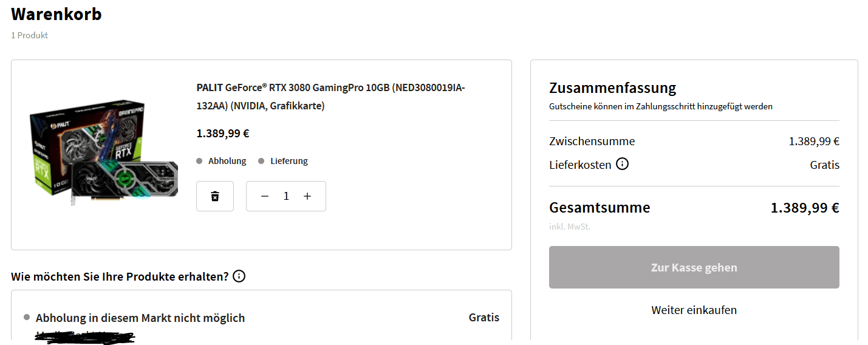This screenshot has height=345, width=868.
Task: Click the Zwischensumme label
Action: coord(592,142)
